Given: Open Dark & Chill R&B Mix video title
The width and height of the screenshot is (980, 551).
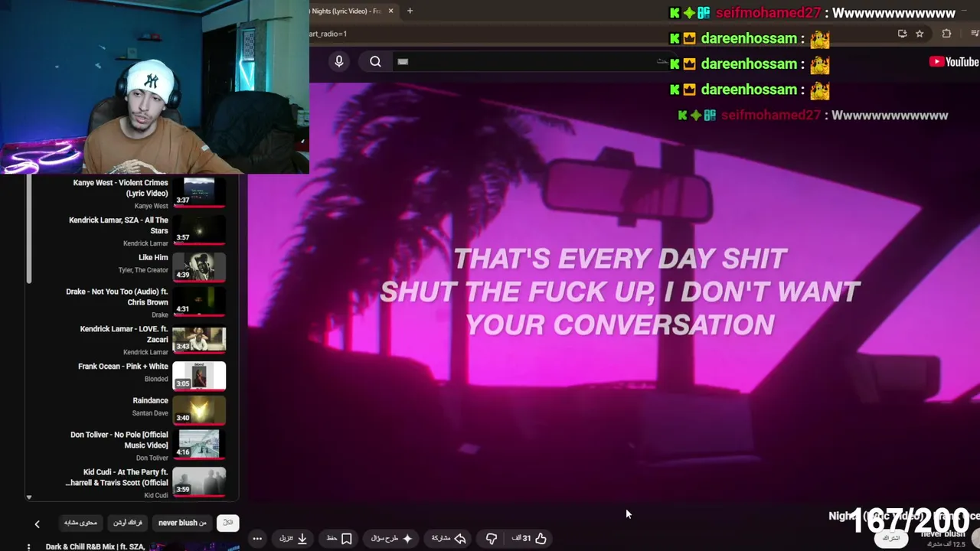Looking at the screenshot, I should click(x=96, y=546).
